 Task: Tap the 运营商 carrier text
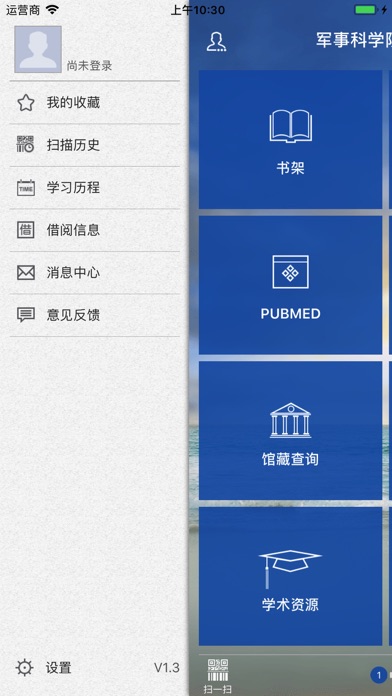pos(23,10)
